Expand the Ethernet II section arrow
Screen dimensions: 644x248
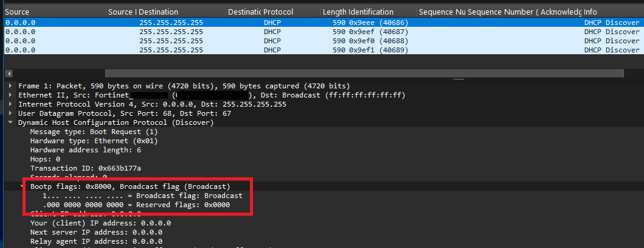pyautogui.click(x=10, y=95)
